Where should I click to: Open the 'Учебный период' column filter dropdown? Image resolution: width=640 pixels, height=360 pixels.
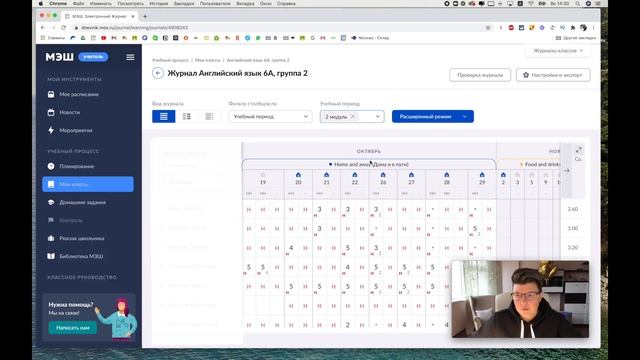click(x=270, y=116)
